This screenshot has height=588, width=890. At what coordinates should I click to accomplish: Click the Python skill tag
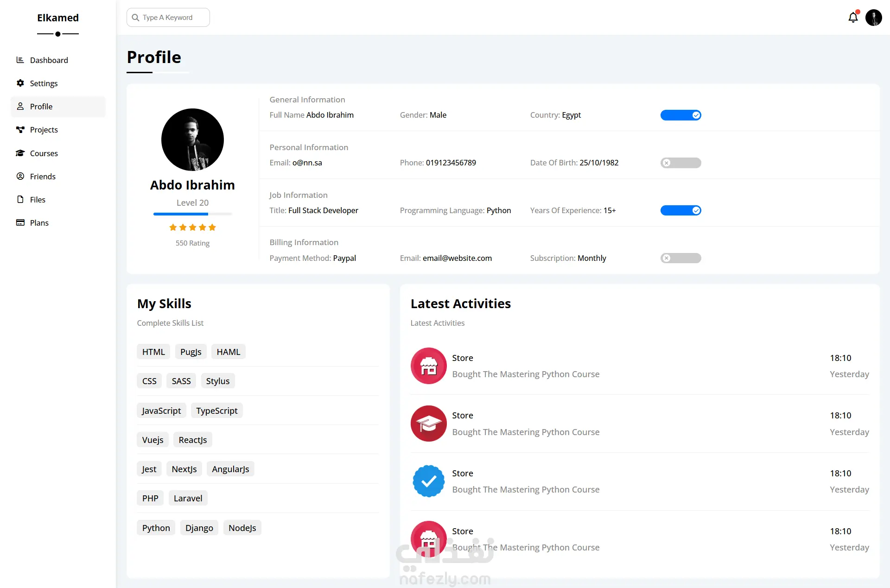[x=156, y=528]
